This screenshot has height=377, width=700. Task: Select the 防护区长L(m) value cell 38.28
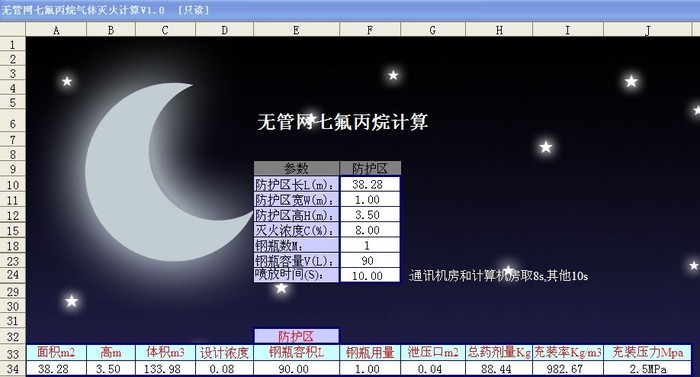[x=370, y=184]
